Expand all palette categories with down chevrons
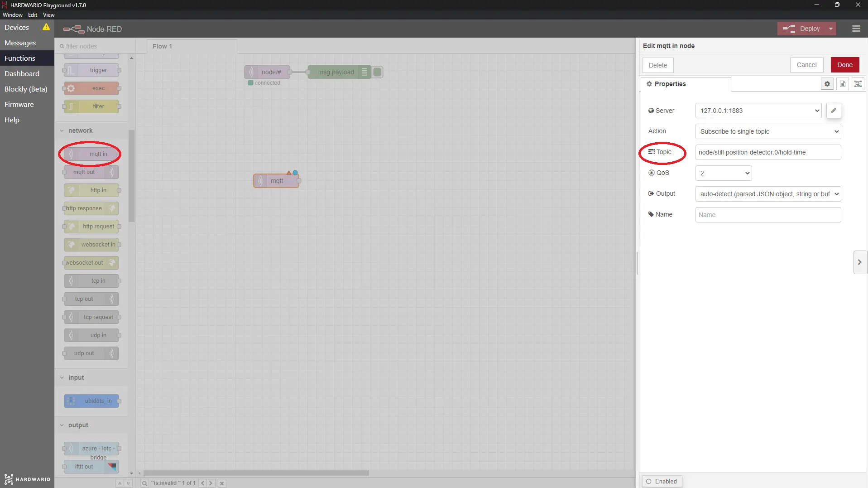 [128, 483]
